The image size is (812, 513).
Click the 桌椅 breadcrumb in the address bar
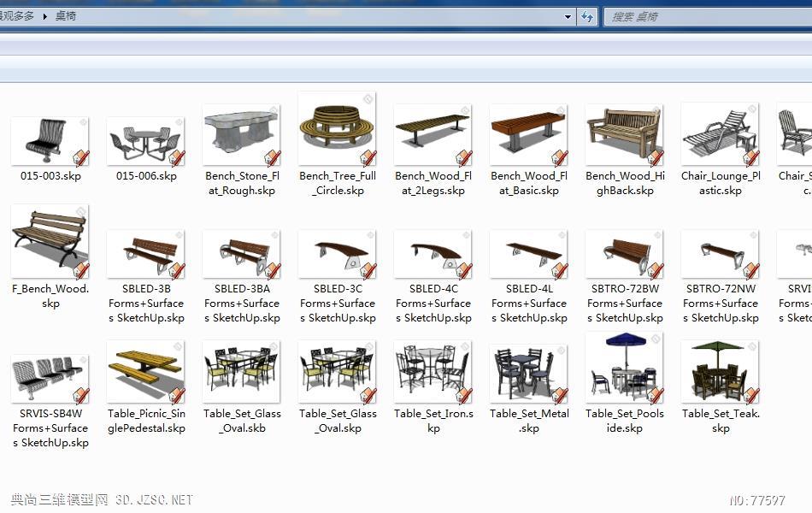[x=66, y=16]
